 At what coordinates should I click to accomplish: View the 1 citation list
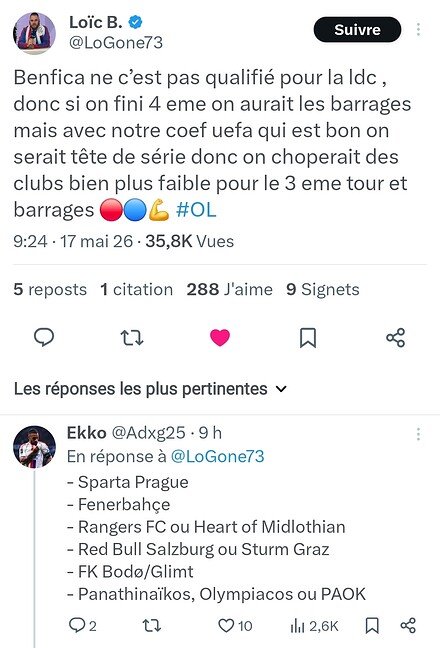click(x=137, y=289)
